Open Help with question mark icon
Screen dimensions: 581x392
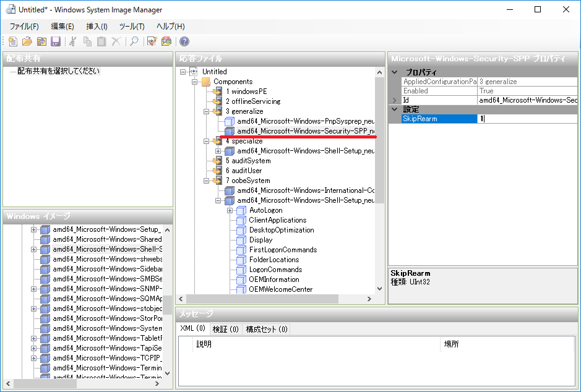[184, 41]
